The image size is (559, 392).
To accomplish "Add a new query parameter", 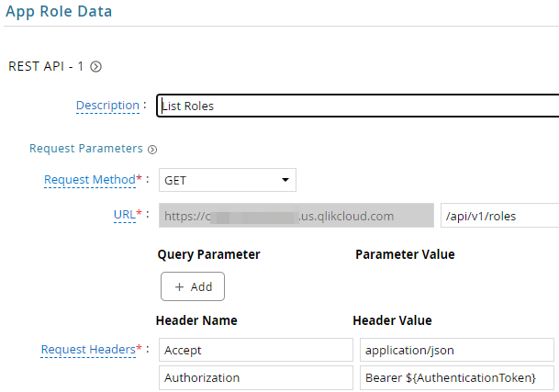I will click(193, 286).
